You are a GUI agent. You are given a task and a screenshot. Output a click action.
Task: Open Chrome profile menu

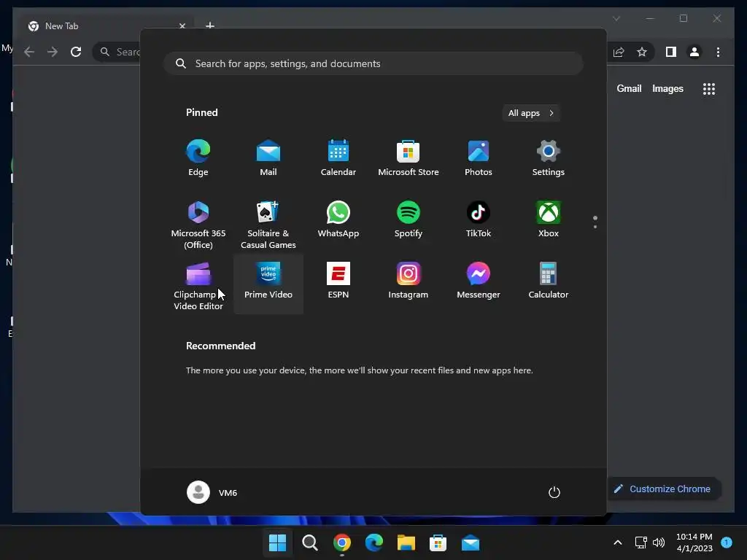pyautogui.click(x=694, y=52)
